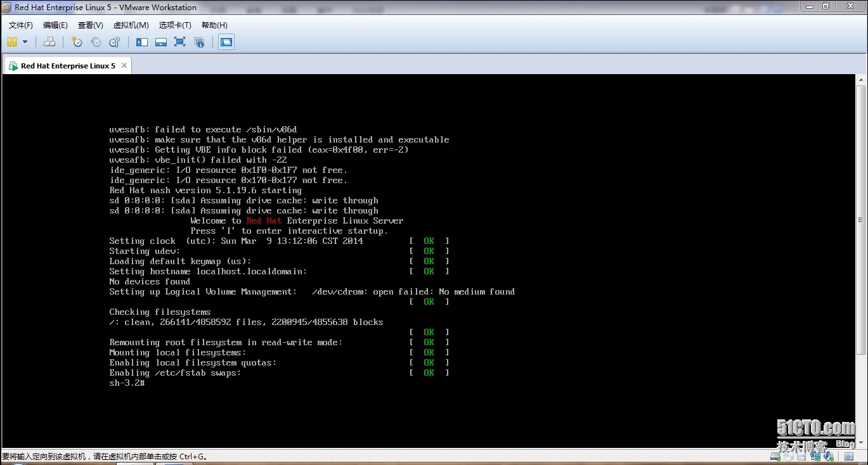
Task: Click the VM running icon on the tab
Action: [13, 66]
